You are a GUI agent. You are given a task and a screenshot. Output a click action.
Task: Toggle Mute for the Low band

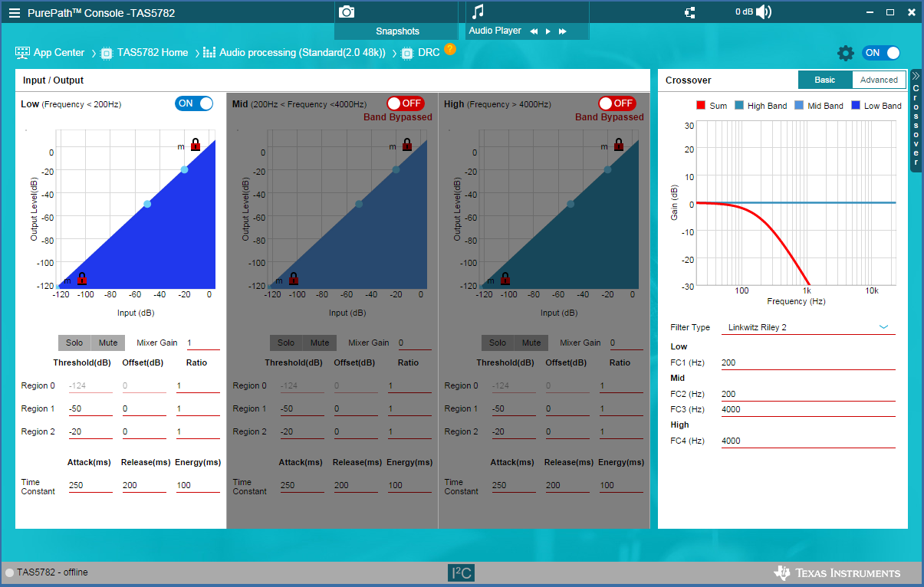(108, 343)
